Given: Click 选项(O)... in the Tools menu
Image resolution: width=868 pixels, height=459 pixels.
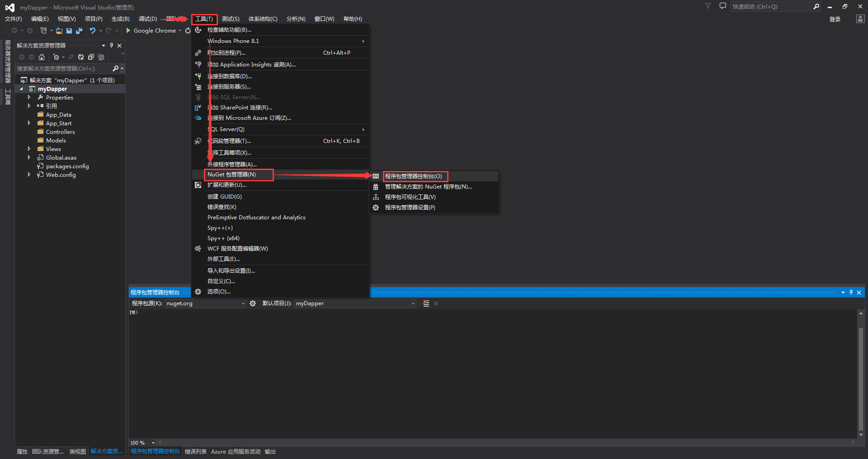Looking at the screenshot, I should point(280,292).
